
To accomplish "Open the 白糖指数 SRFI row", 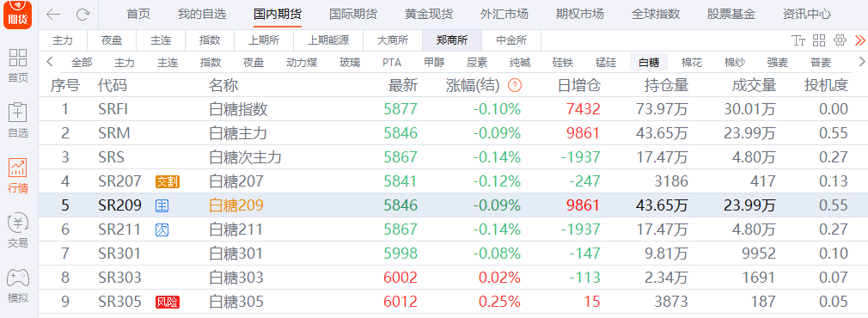I will 453,109.
